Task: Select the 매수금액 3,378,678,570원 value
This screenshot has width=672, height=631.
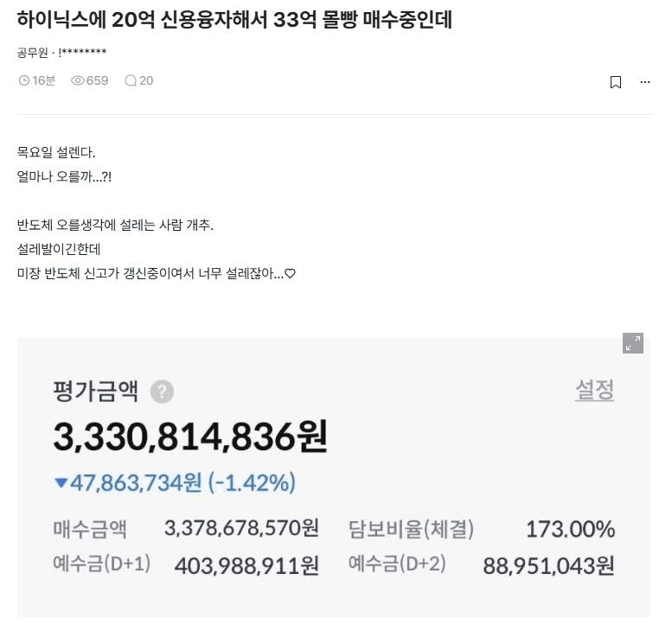Action: click(241, 528)
